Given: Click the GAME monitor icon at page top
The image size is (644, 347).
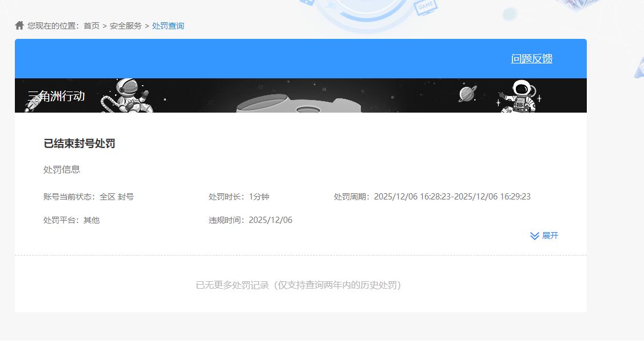Looking at the screenshot, I should click(x=426, y=7).
